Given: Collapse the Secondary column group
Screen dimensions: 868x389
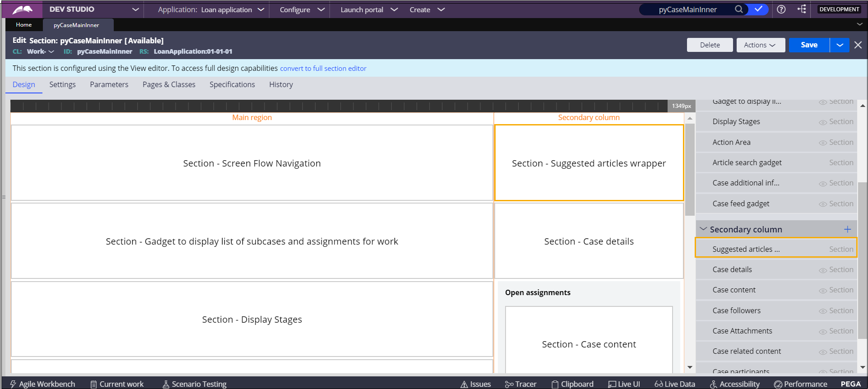Looking at the screenshot, I should click(703, 229).
